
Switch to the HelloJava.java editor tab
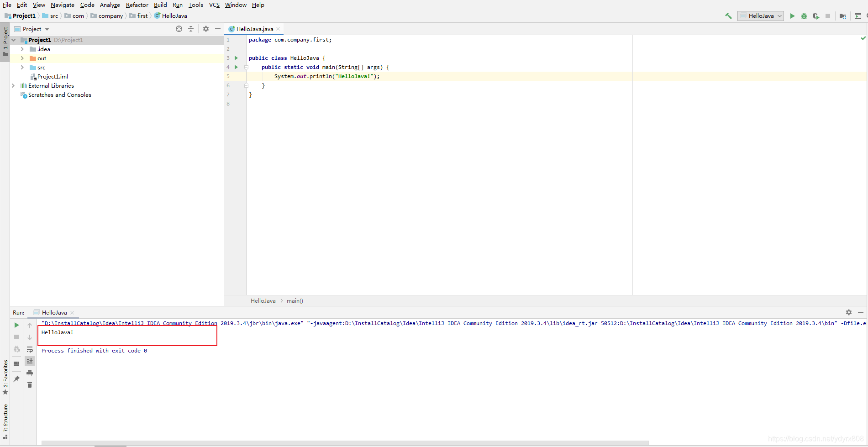pyautogui.click(x=255, y=29)
